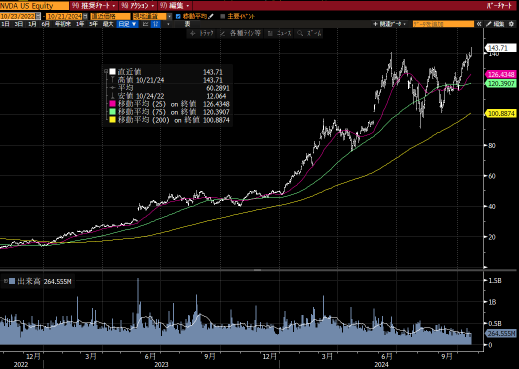Click the 移動平均 (200) on 終値 legend row

coord(169,120)
